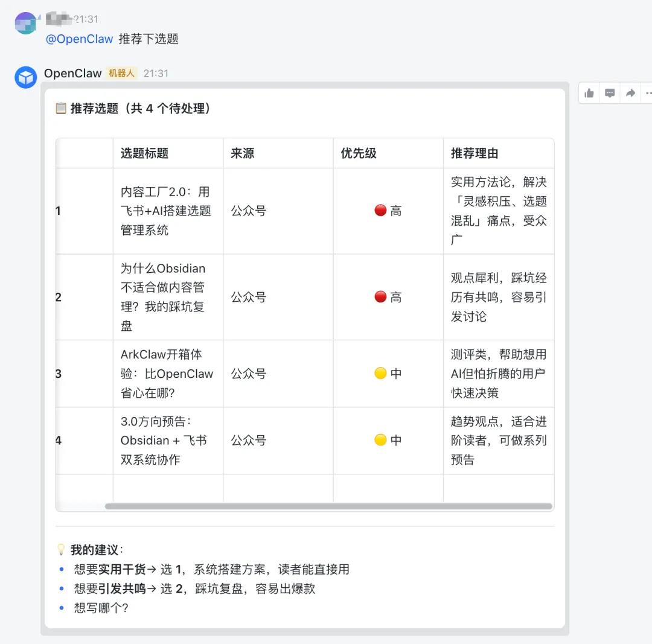Click 公众号 source in row 4
This screenshot has width=652, height=644.
[249, 440]
